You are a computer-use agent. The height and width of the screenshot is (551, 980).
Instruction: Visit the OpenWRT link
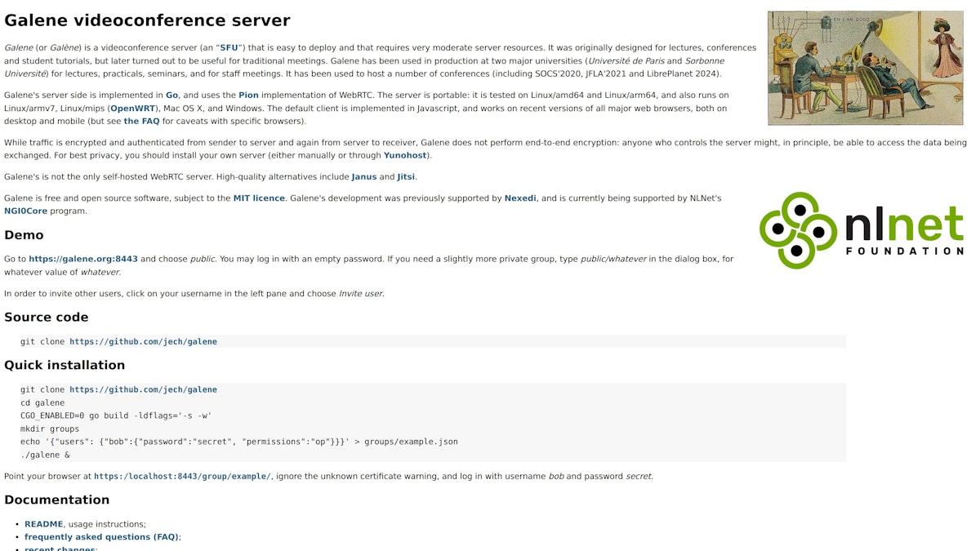132,109
